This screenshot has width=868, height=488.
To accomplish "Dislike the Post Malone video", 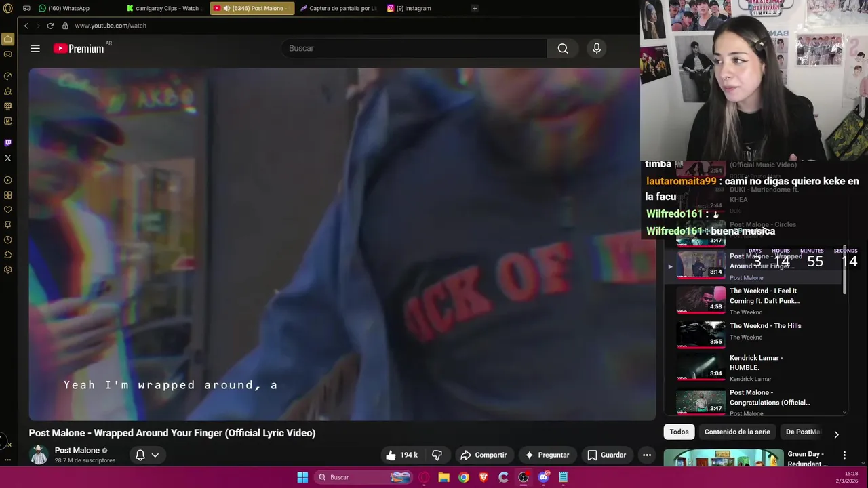I will pyautogui.click(x=437, y=455).
